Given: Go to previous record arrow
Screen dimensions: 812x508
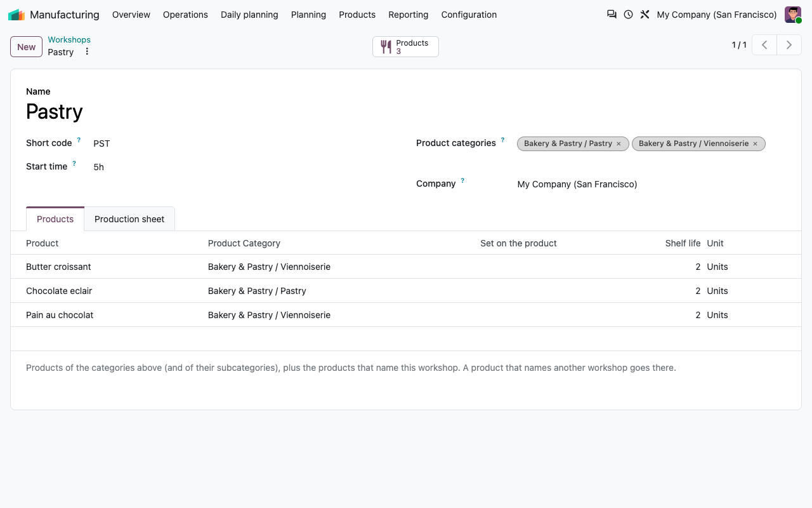Looking at the screenshot, I should (764, 45).
